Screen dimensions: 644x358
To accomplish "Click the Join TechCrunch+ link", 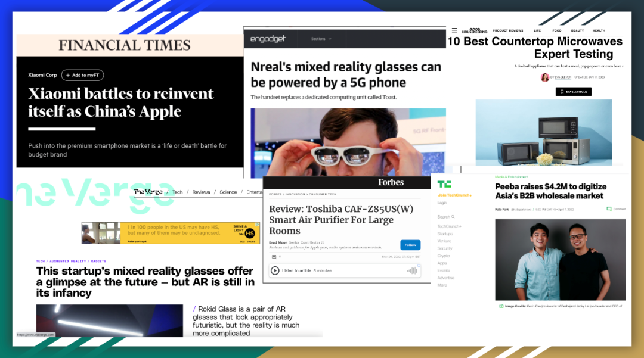I will pos(454,195).
